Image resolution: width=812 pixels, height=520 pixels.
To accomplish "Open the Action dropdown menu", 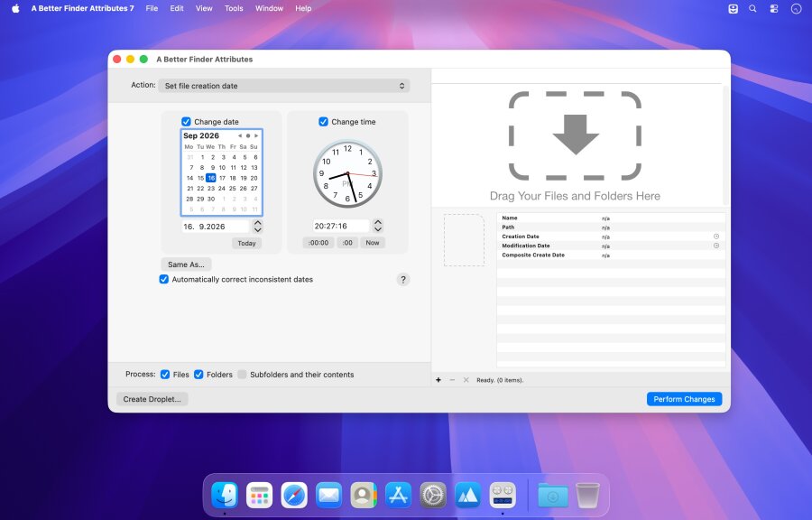I will point(284,86).
